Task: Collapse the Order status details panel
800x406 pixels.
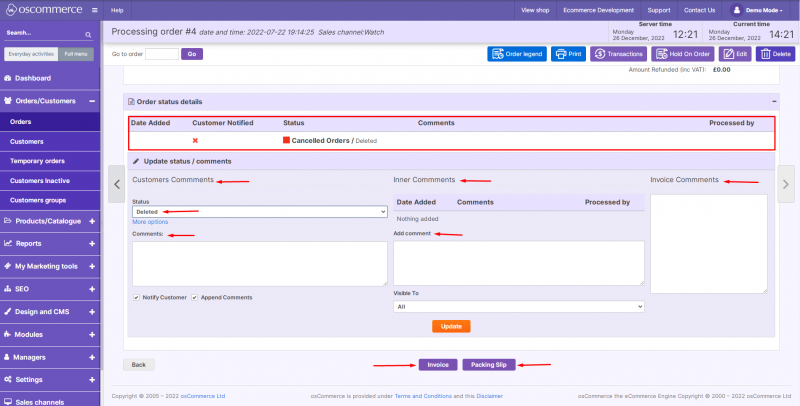Action: click(773, 102)
